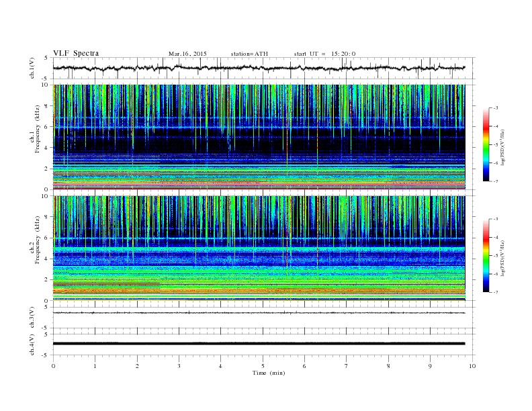Image resolution: width=532 pixels, height=411 pixels.
Task: Click the "-3" label on ch.1 color bar
Action: click(x=495, y=108)
